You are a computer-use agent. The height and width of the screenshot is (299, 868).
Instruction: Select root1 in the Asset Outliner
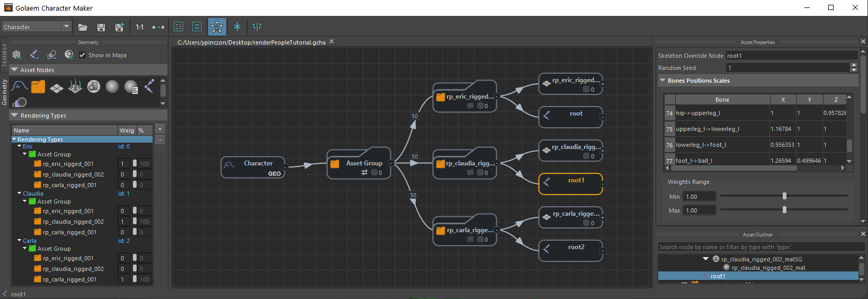tap(758, 276)
